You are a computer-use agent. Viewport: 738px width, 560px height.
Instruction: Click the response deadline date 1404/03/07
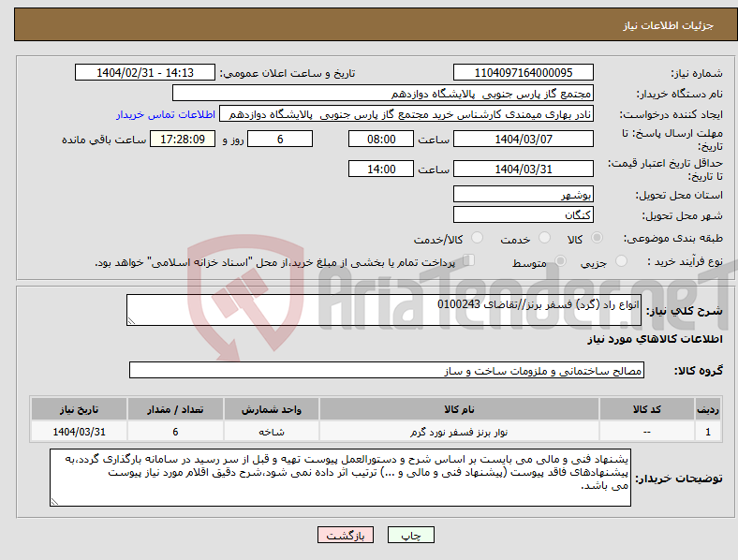[523, 139]
